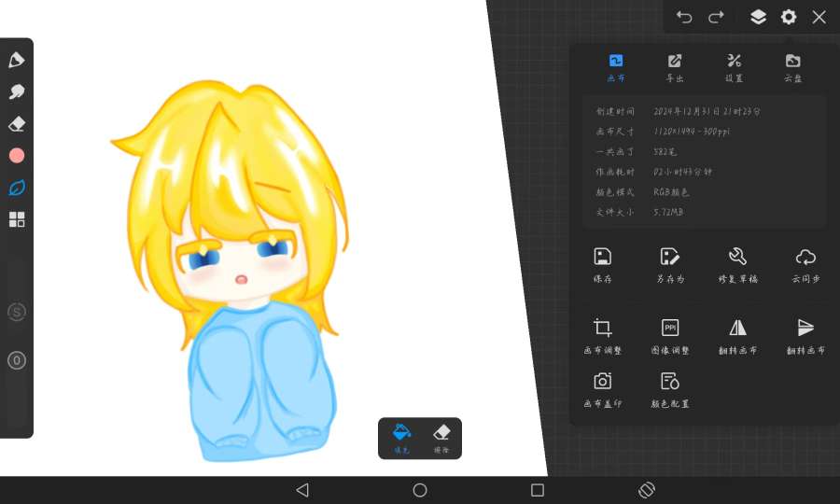Switch to the 导出 export tab
This screenshot has width=840, height=504.
(x=675, y=67)
